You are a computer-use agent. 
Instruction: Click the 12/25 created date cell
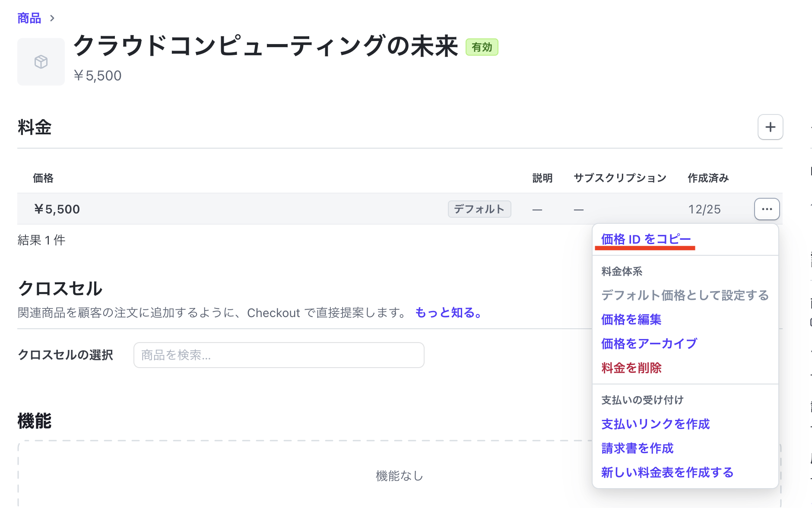pos(704,209)
